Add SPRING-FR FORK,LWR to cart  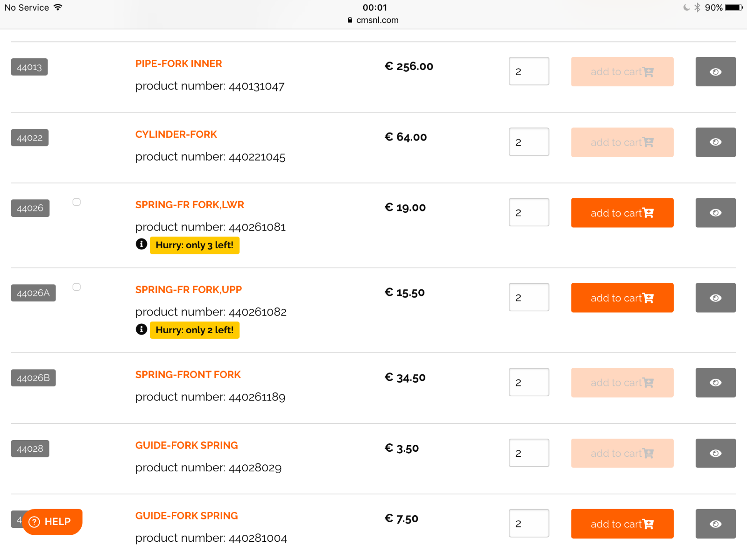(x=622, y=213)
